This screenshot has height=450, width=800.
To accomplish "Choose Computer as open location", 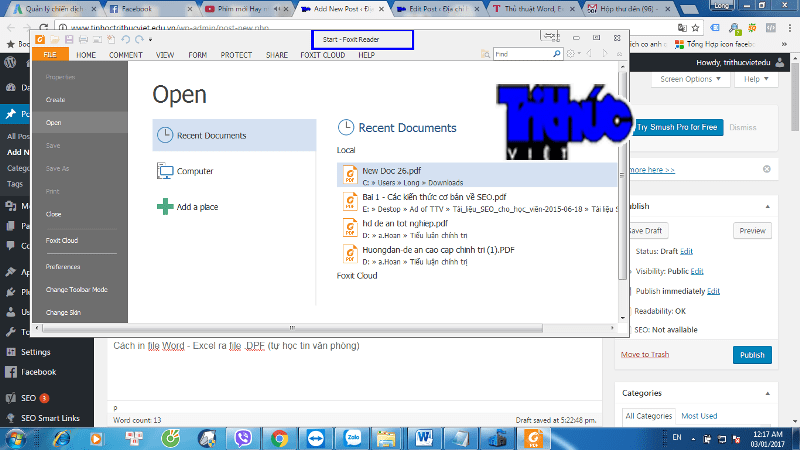I will (234, 171).
